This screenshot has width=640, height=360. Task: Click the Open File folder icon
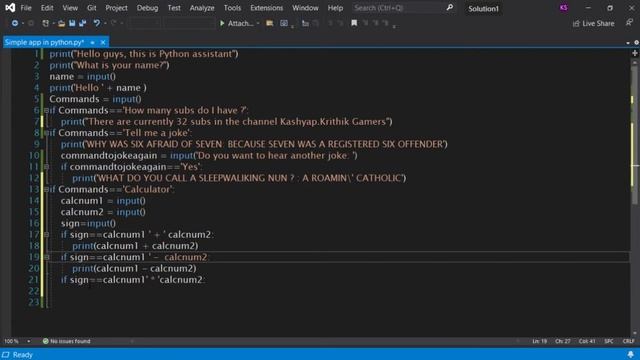61,24
